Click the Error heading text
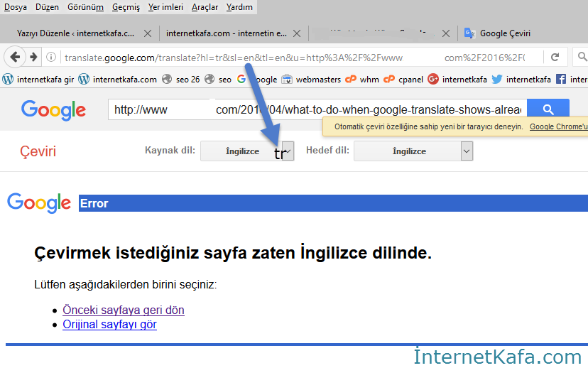This screenshot has width=588, height=368. tap(94, 203)
